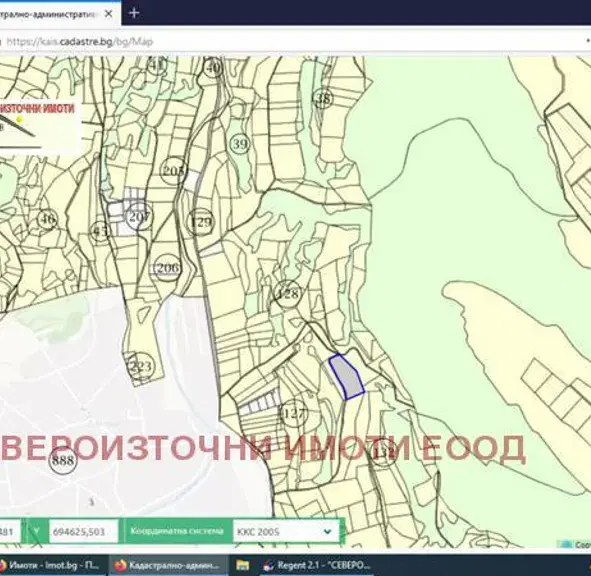Click district label 223 on the map

(x=141, y=366)
